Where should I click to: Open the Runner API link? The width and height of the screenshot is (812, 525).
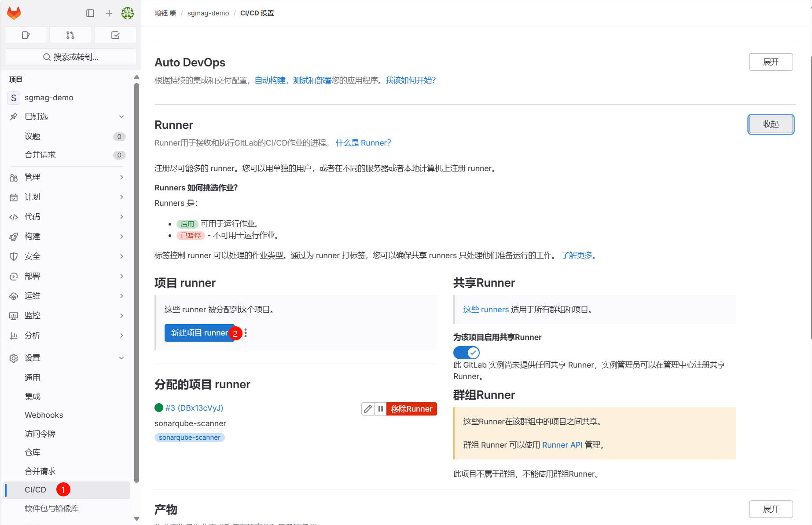pyautogui.click(x=562, y=445)
